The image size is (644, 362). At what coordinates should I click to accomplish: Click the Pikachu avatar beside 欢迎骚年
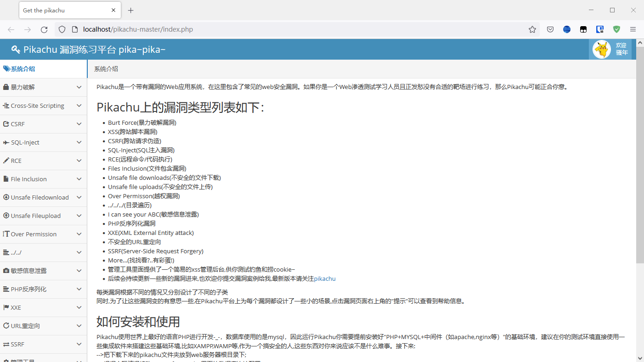pos(602,49)
